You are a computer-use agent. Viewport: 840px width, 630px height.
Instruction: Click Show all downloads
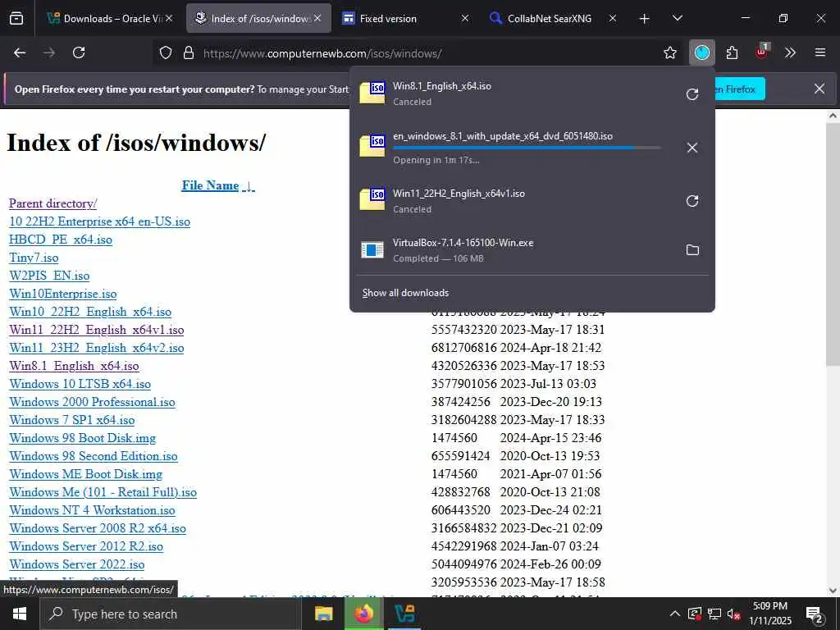click(x=405, y=293)
